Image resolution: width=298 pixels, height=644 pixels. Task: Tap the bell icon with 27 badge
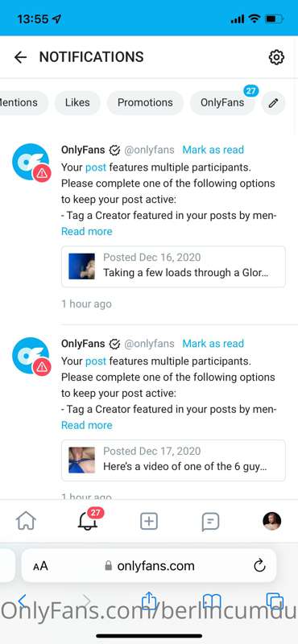88,521
